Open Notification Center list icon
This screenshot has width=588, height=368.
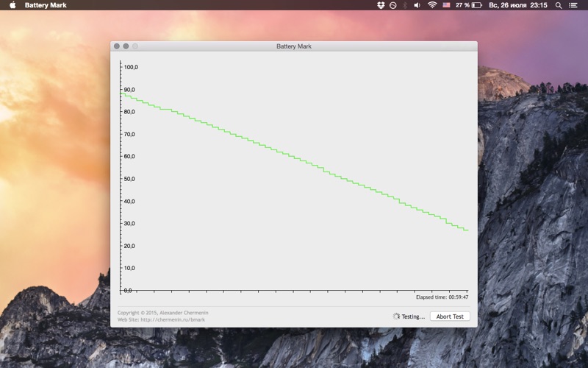tap(573, 5)
